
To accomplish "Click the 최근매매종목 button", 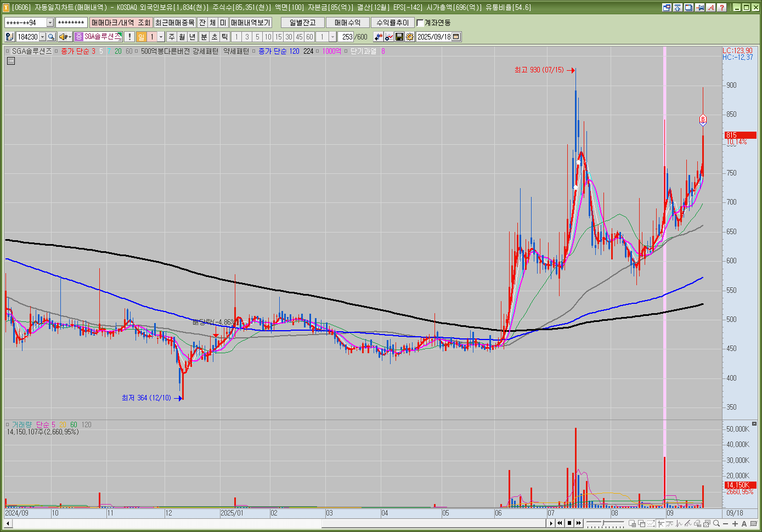I will tap(174, 22).
